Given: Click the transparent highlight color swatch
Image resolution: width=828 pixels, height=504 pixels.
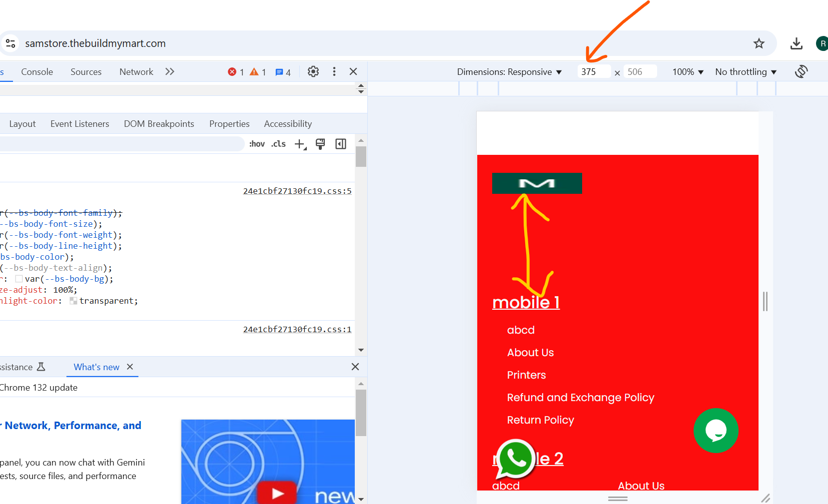Looking at the screenshot, I should 73,301.
